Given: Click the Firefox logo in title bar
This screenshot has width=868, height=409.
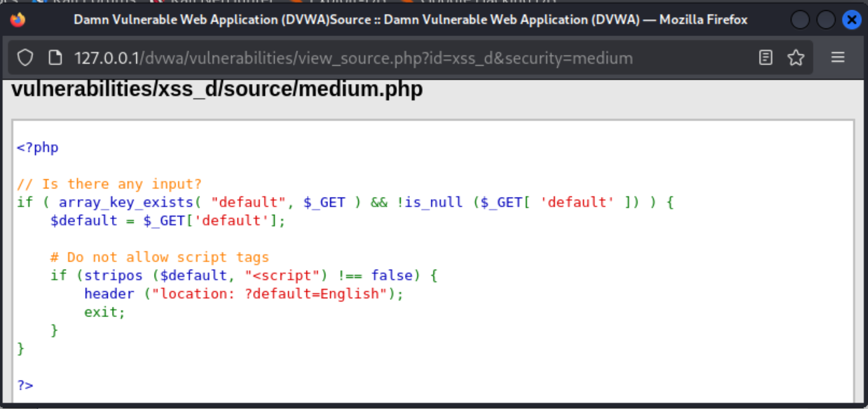Looking at the screenshot, I should coord(18,20).
